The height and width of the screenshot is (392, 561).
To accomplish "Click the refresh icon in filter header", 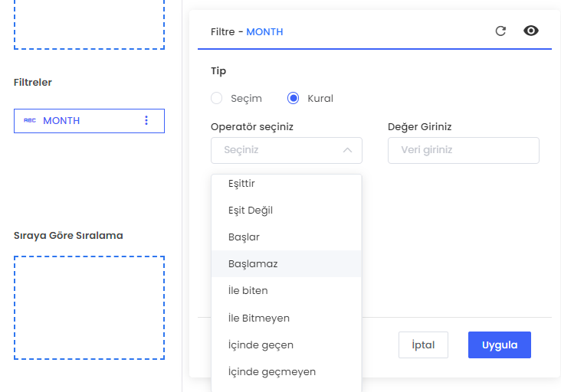I will click(500, 31).
